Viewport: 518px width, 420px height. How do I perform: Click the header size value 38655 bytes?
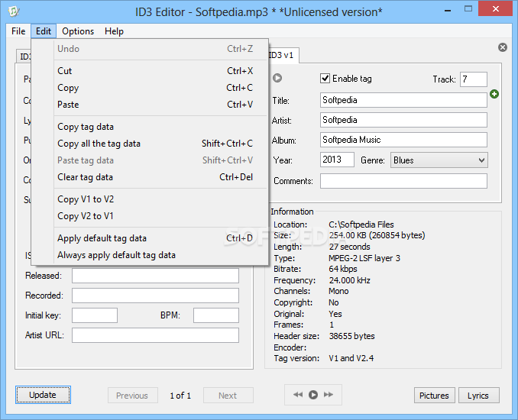pos(352,336)
